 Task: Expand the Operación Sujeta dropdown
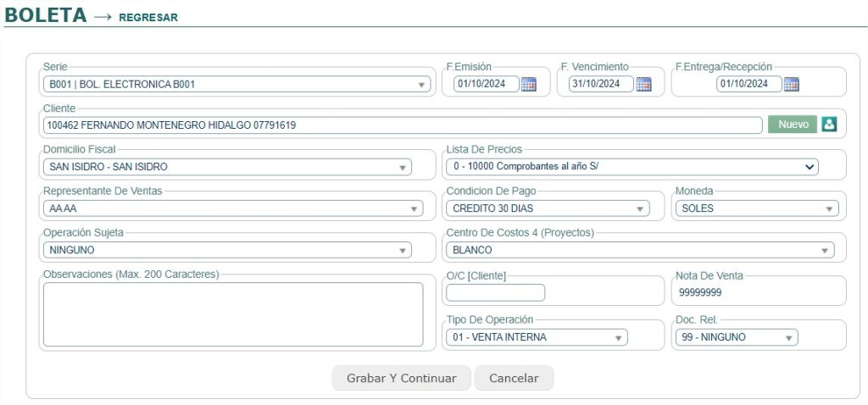(x=226, y=250)
